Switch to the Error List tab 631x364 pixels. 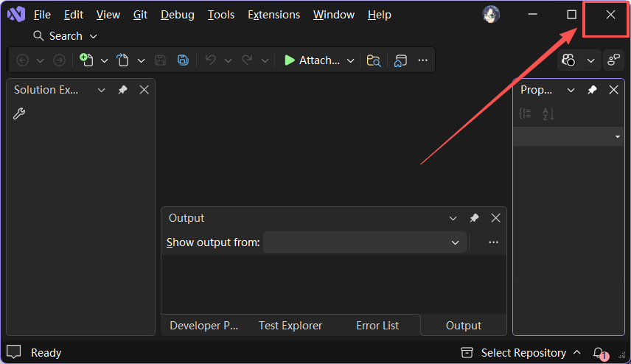pyautogui.click(x=377, y=326)
